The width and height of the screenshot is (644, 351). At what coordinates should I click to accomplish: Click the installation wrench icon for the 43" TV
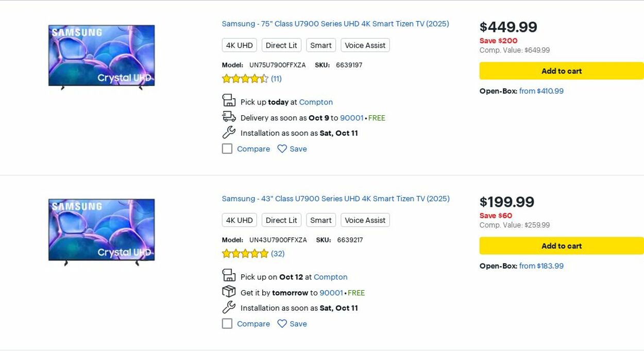tap(229, 308)
